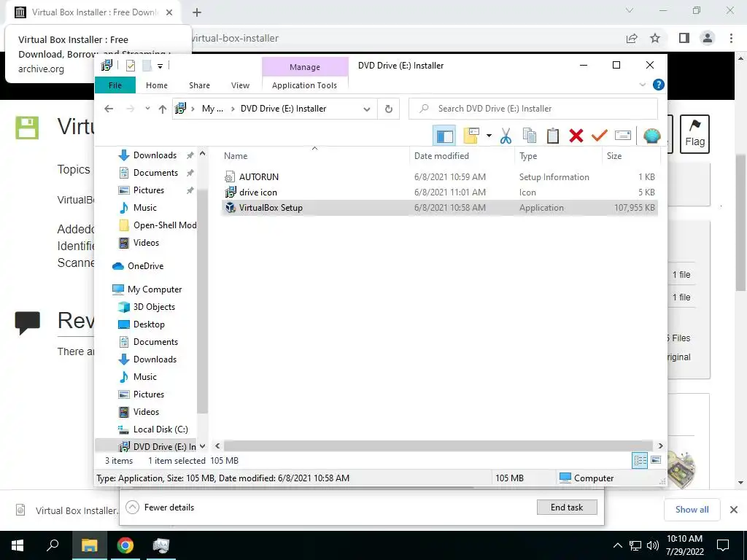Sort by the Size column header
Screen dimensions: 747x560
(x=631, y=156)
